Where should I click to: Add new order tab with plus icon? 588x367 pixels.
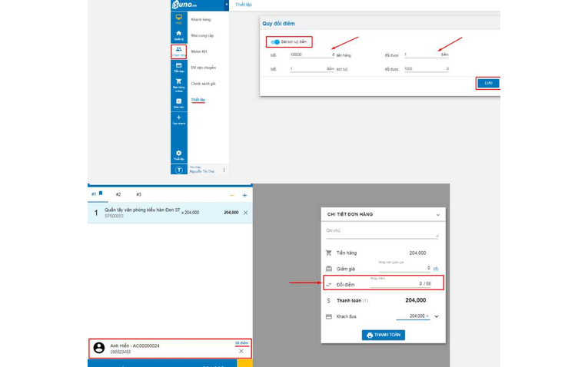[x=245, y=196]
